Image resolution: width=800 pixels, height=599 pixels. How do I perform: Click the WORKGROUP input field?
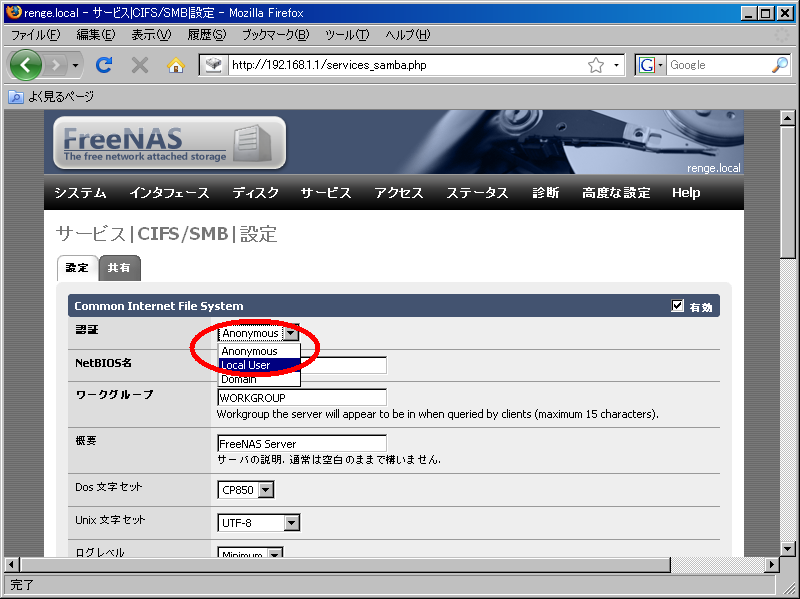(302, 397)
